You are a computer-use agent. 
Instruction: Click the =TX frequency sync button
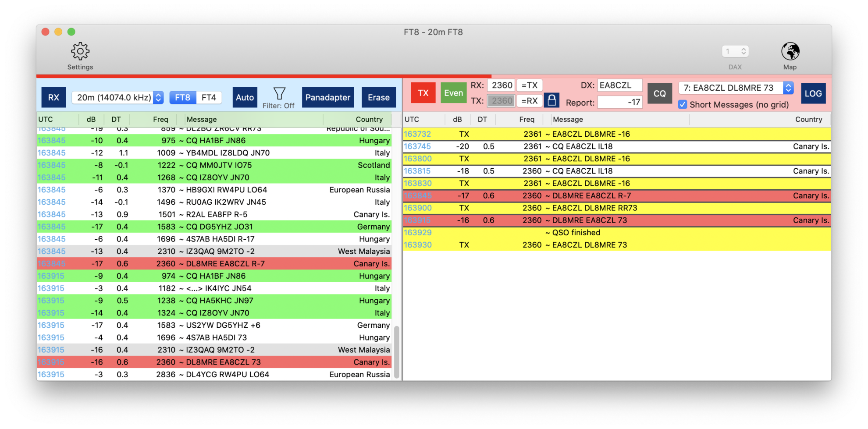(530, 85)
